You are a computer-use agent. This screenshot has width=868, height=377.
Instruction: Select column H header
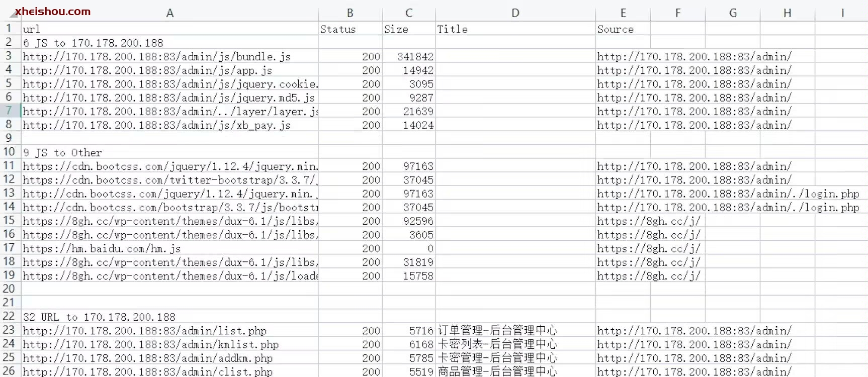coord(788,13)
